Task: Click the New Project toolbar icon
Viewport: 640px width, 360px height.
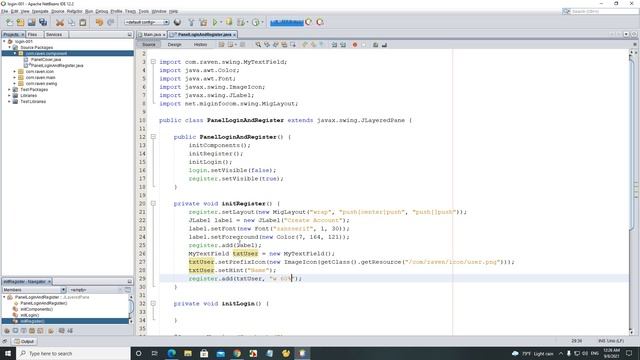Action: point(20,22)
